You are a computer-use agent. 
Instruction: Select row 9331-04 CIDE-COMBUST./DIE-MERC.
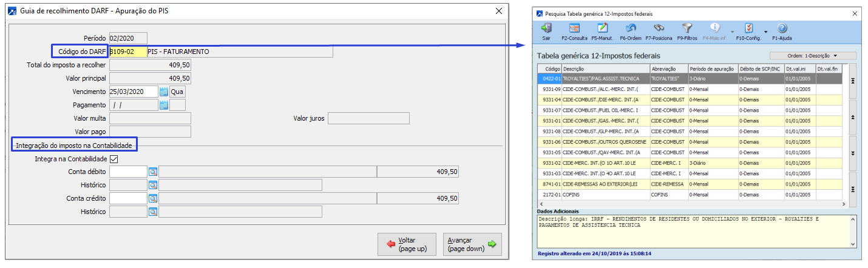(690, 99)
